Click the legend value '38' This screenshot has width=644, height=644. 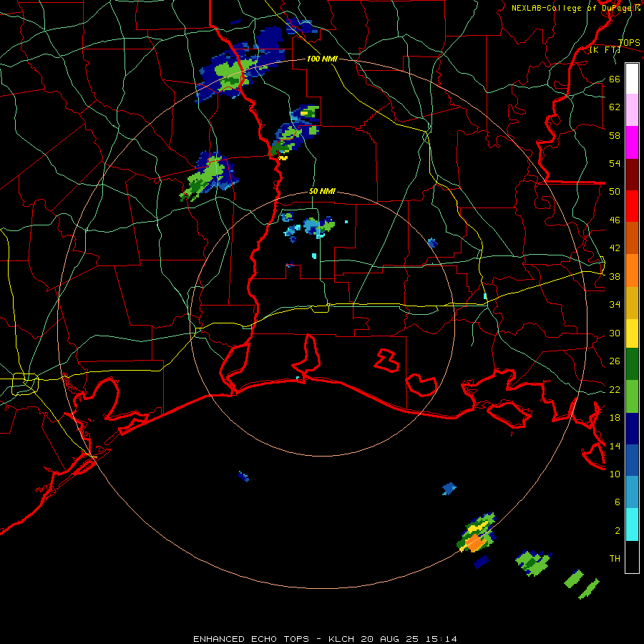pos(615,276)
